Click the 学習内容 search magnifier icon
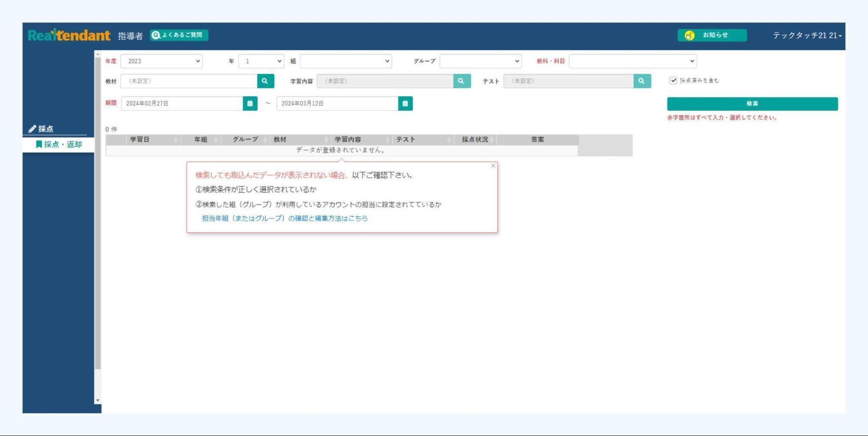The width and height of the screenshot is (868, 436). click(461, 81)
